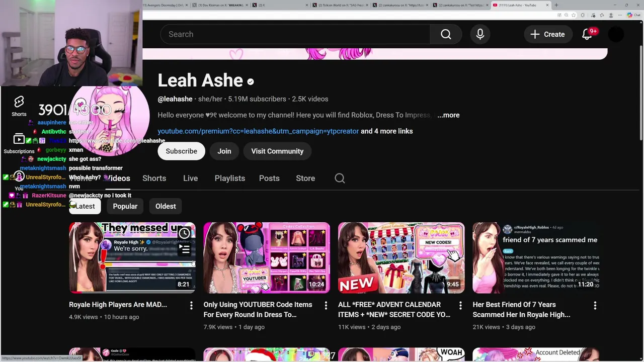Add Royale High video to queue
Screen dimensions: 644x362
click(185, 249)
